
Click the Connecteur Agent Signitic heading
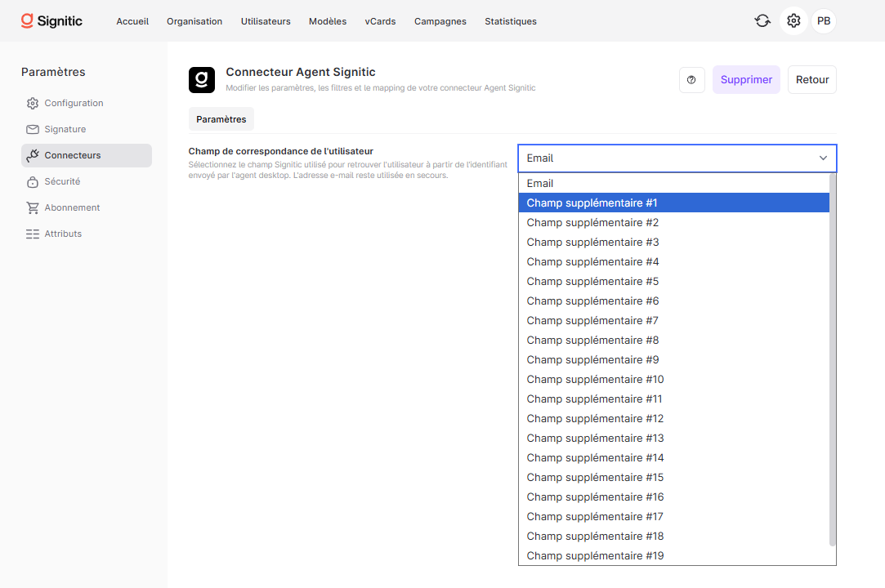pyautogui.click(x=300, y=72)
